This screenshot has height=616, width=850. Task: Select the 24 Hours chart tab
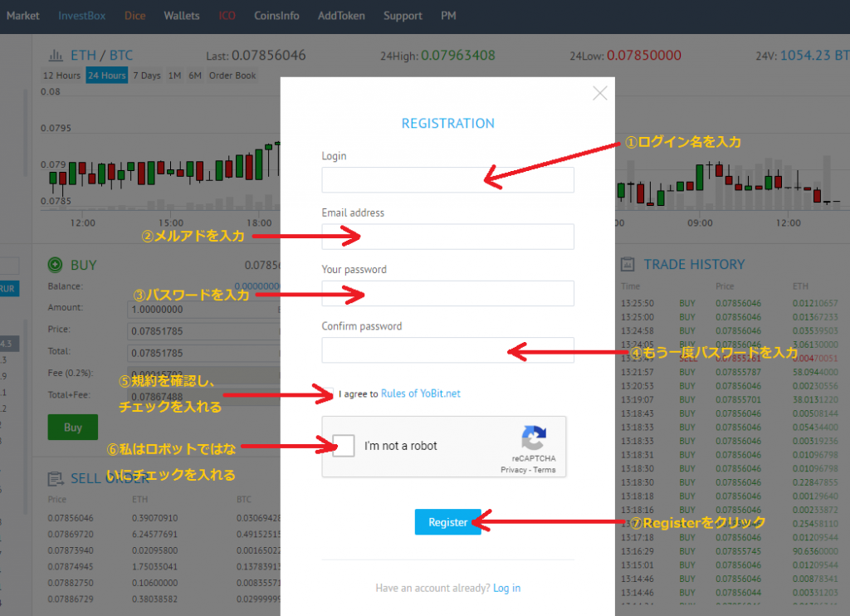(107, 76)
